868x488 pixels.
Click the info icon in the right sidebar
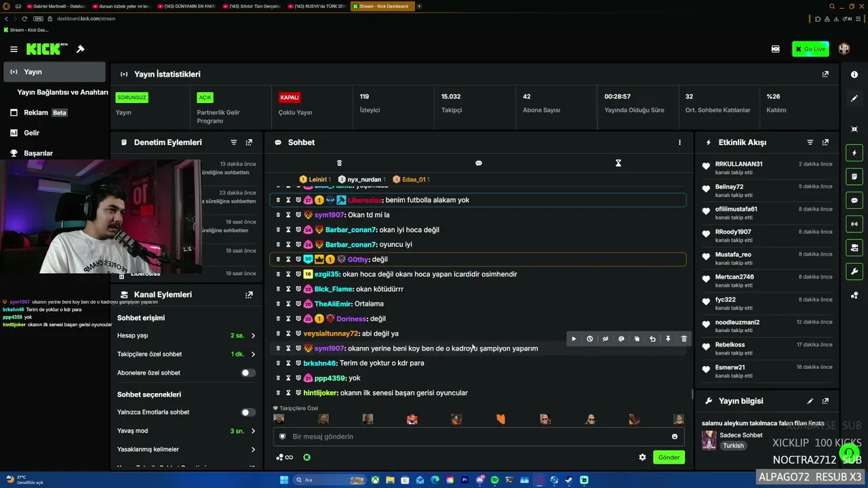(x=854, y=75)
